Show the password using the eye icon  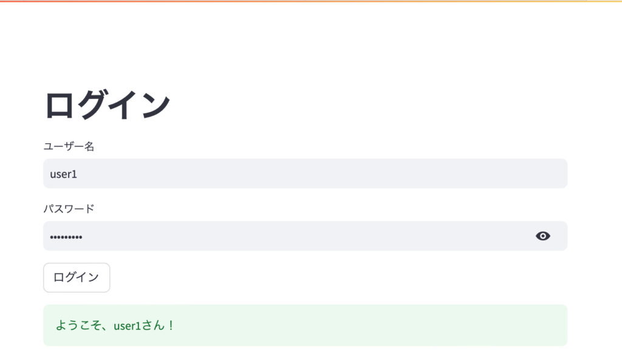[x=543, y=236]
